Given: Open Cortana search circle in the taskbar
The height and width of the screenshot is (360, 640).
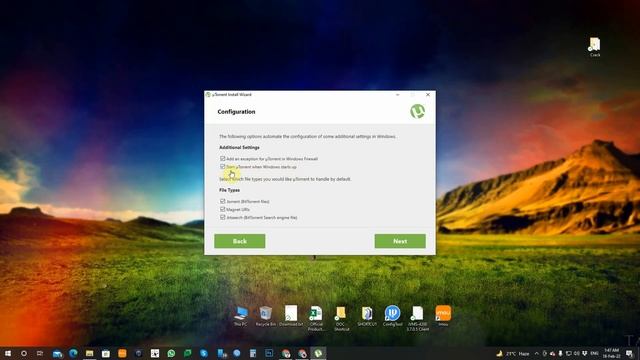Looking at the screenshot, I should 24,353.
